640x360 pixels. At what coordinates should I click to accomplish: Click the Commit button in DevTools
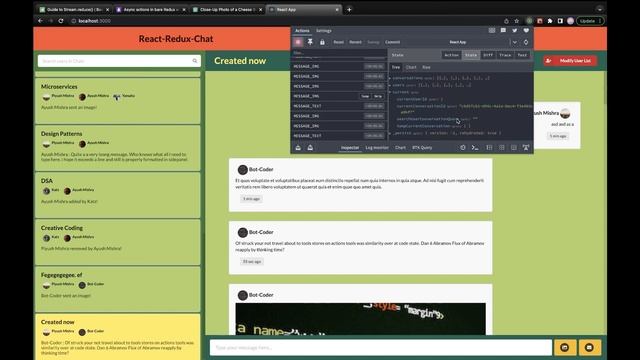pos(392,42)
